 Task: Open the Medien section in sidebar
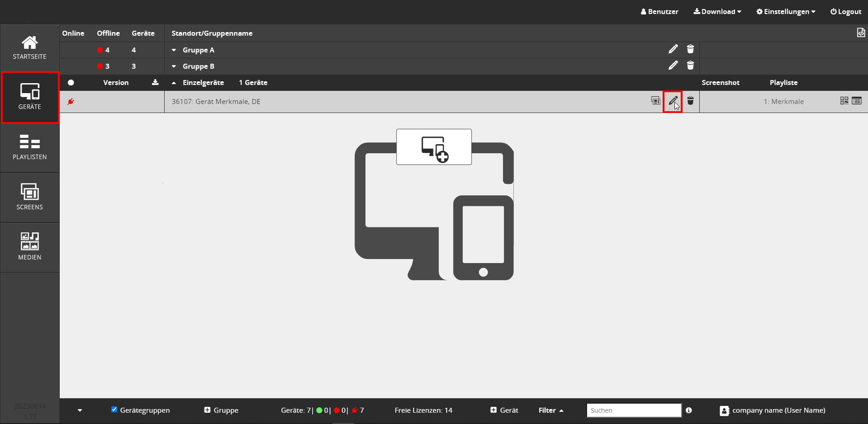point(30,247)
